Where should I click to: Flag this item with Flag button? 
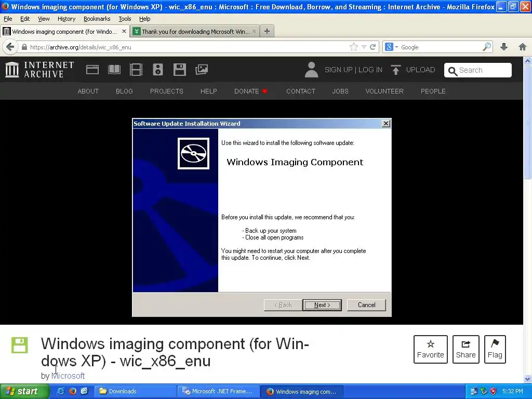(x=495, y=349)
